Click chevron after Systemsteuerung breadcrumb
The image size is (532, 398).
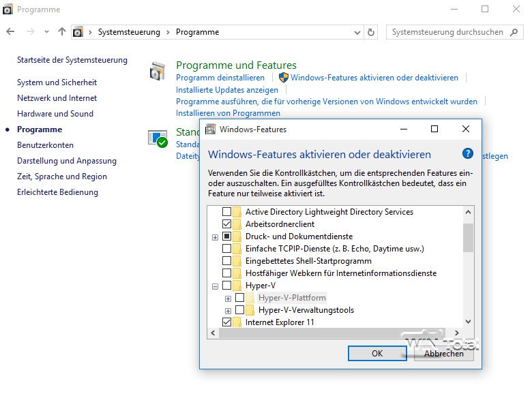168,32
